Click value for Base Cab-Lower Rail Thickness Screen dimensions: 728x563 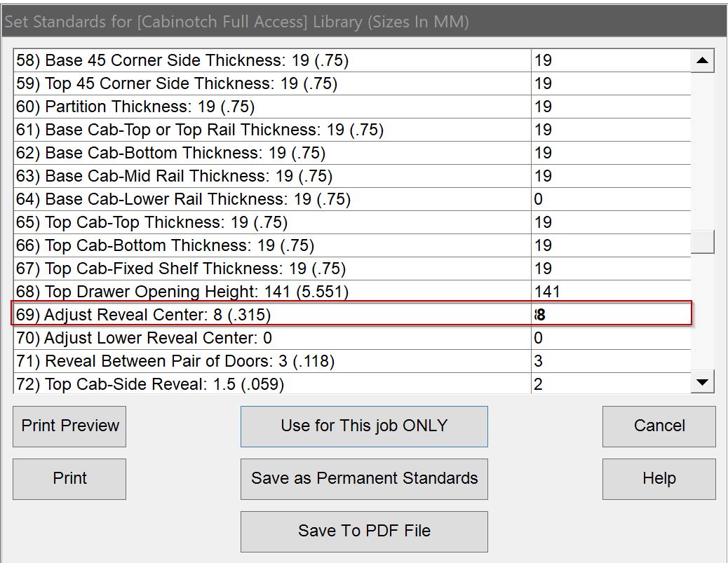click(610, 199)
